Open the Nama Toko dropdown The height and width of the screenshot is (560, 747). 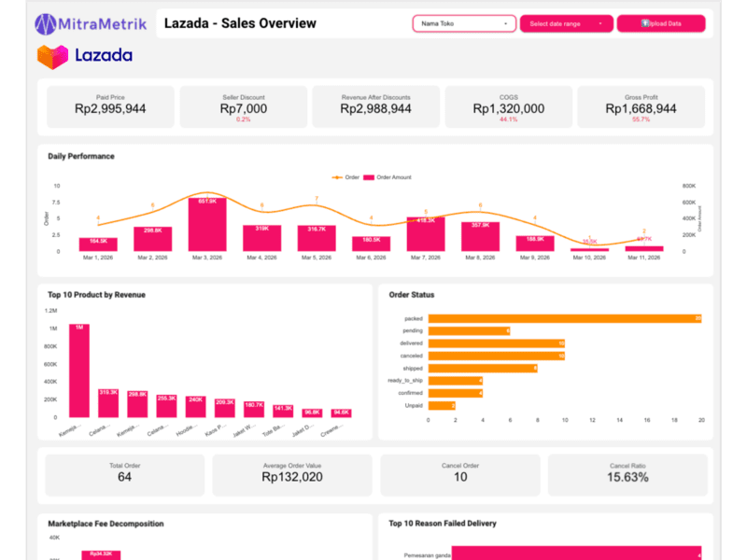(x=463, y=23)
